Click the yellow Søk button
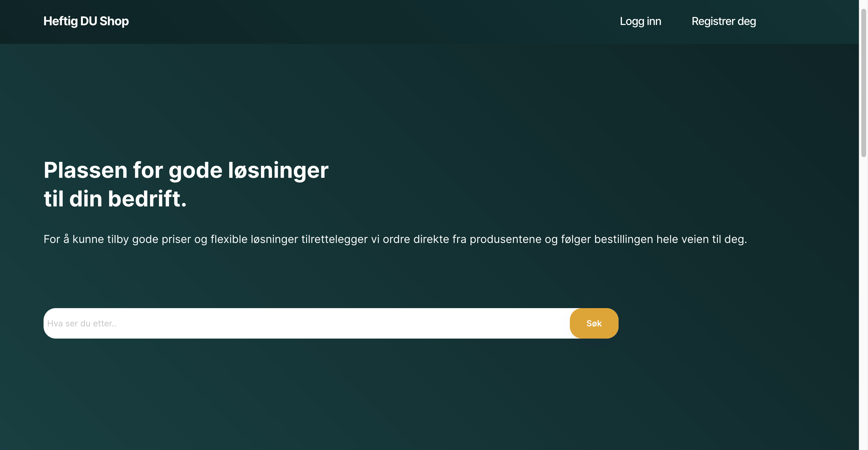Screen dimensions: 868x450 (594, 323)
